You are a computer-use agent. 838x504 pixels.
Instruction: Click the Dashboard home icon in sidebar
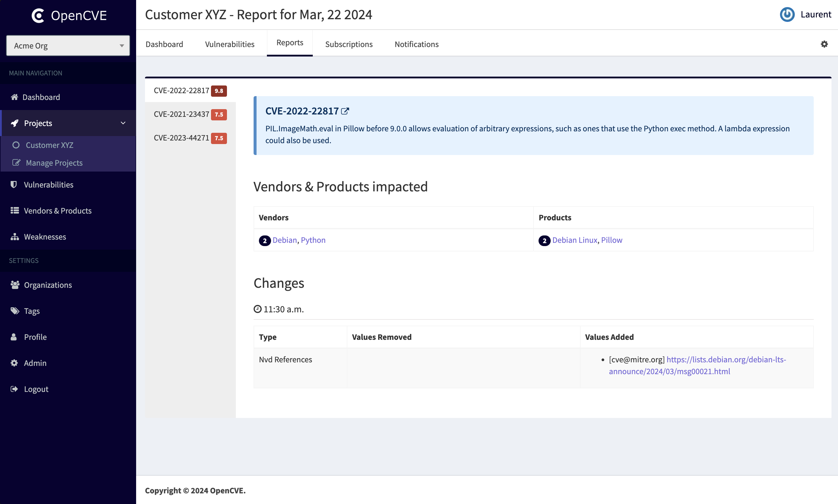tap(14, 97)
